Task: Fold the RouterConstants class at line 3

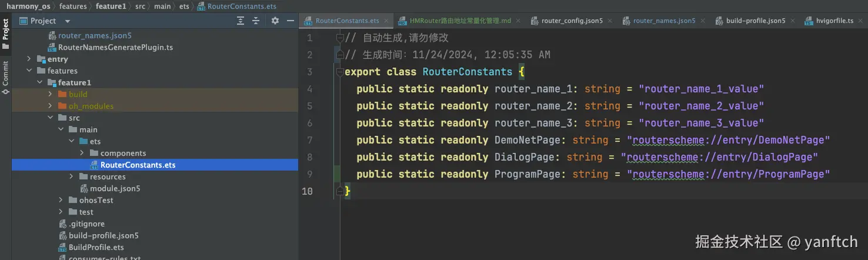Action: tap(340, 72)
